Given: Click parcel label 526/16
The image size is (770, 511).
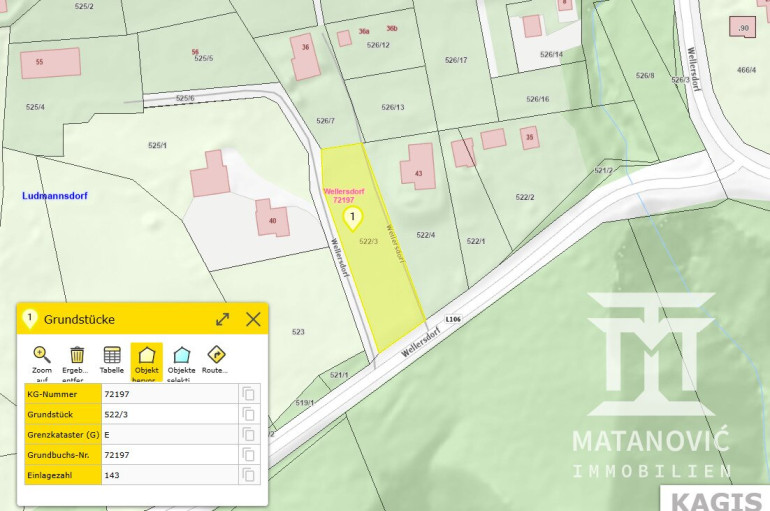Looking at the screenshot, I should click(x=538, y=99).
